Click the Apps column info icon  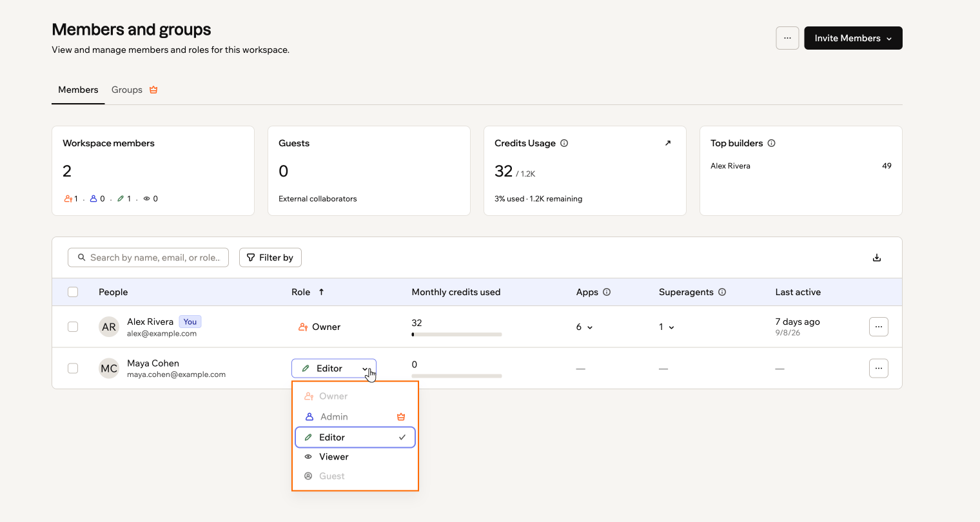pos(607,292)
